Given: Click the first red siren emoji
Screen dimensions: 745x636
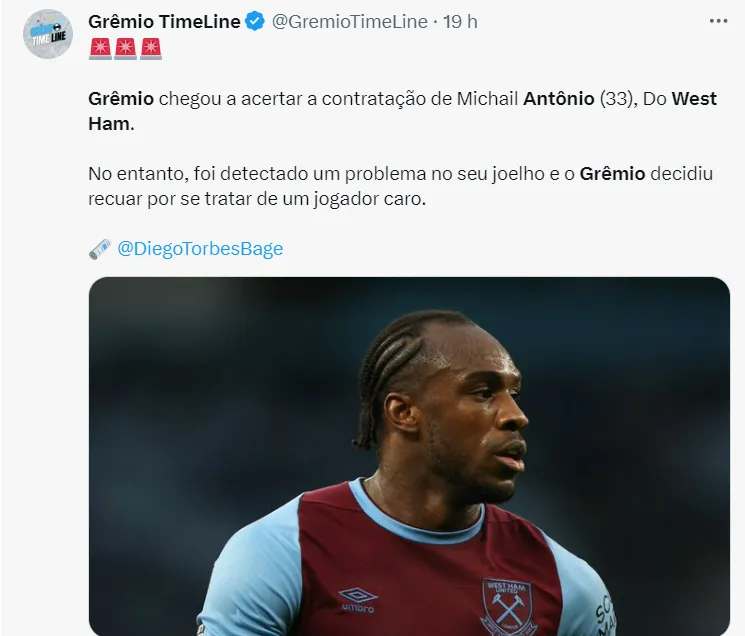Looking at the screenshot, I should (x=101, y=48).
